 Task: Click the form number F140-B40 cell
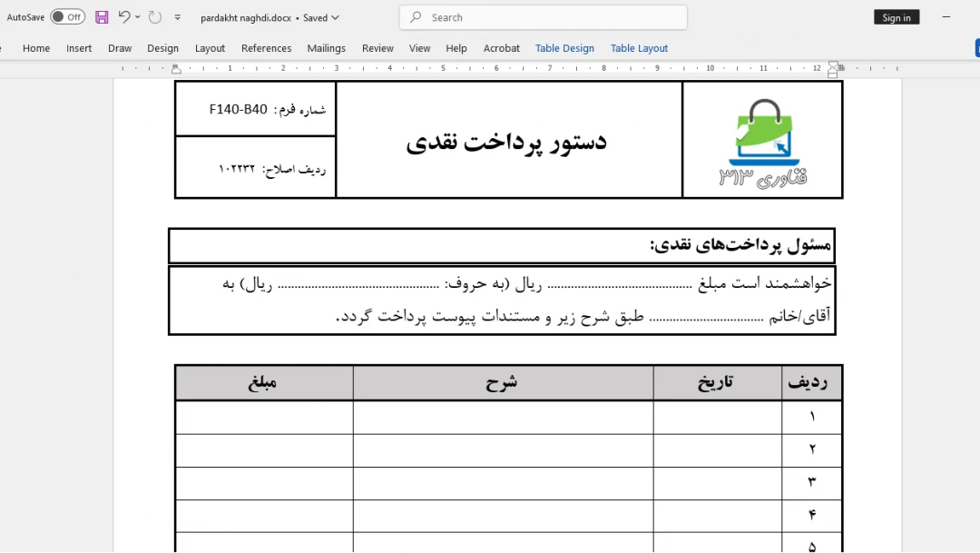(255, 110)
